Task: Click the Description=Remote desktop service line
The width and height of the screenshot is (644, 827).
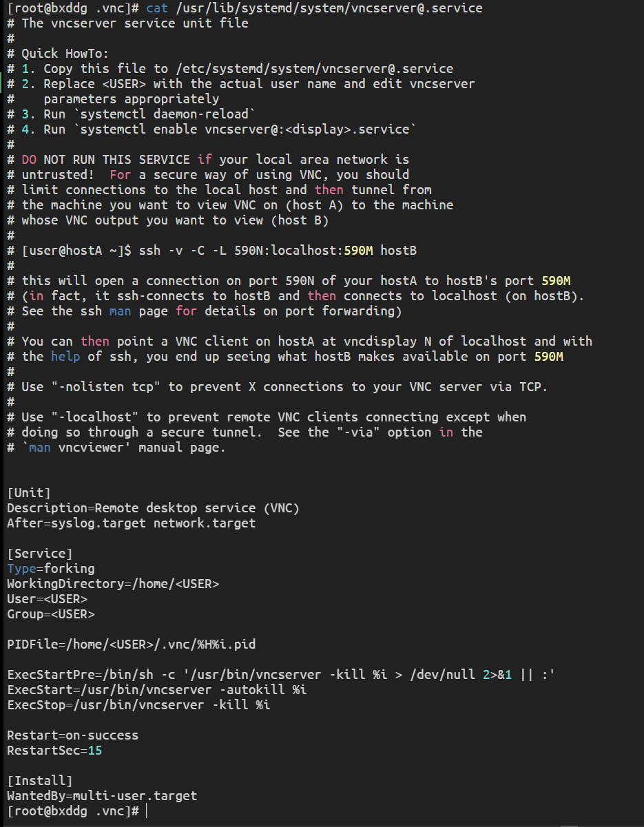Action: tap(154, 508)
